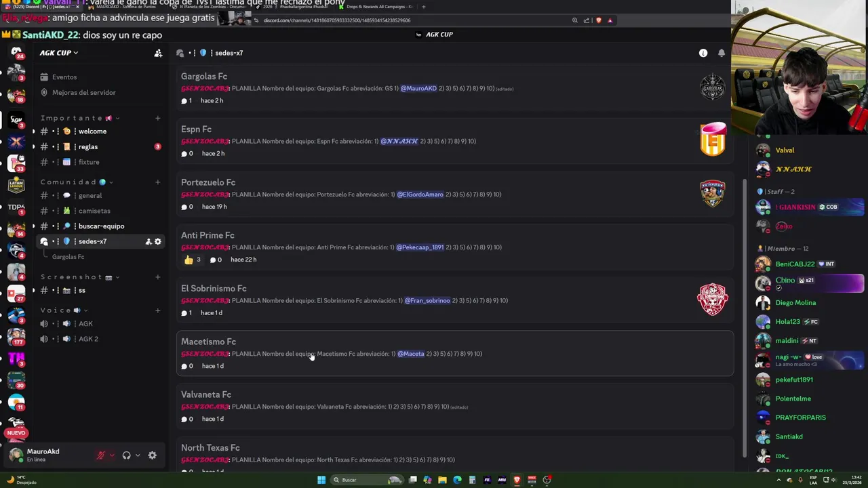Click the forum post list scrollbar

pyautogui.click(x=745, y=319)
